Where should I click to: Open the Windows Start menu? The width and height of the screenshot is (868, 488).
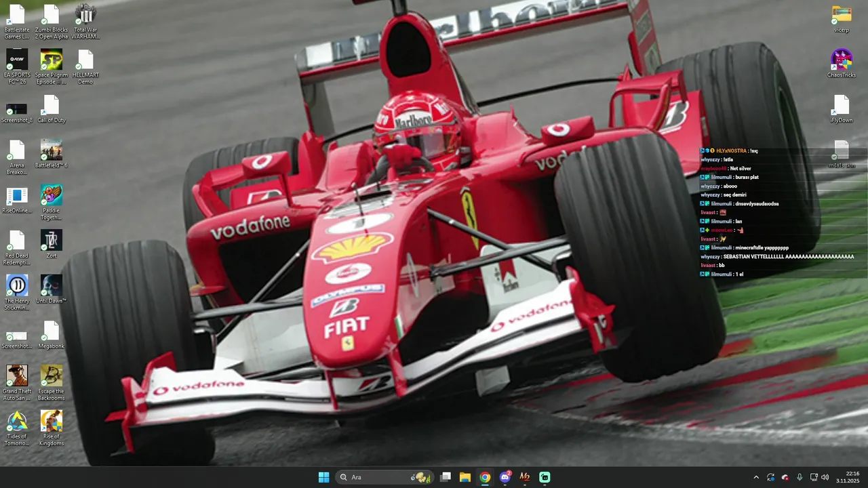[x=323, y=477]
